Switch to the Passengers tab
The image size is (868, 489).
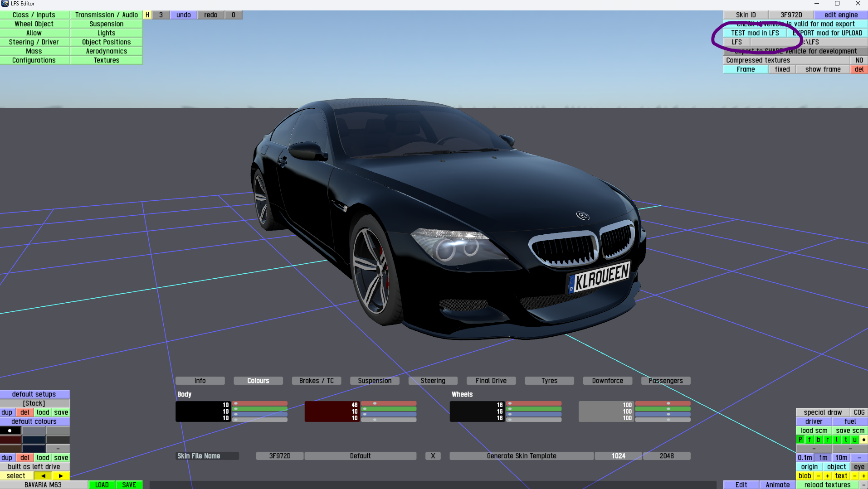click(x=666, y=381)
